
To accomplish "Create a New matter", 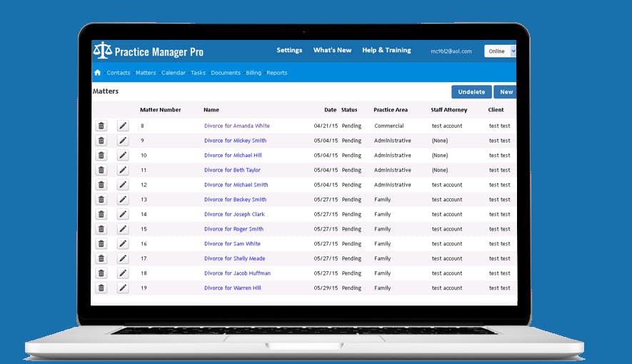I will (x=506, y=92).
